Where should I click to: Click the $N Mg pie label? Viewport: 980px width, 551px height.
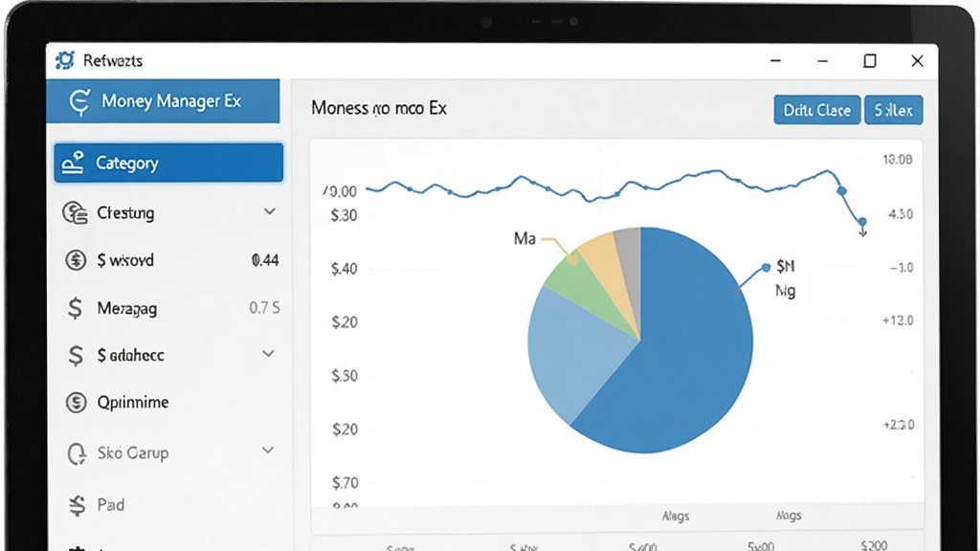pos(785,278)
